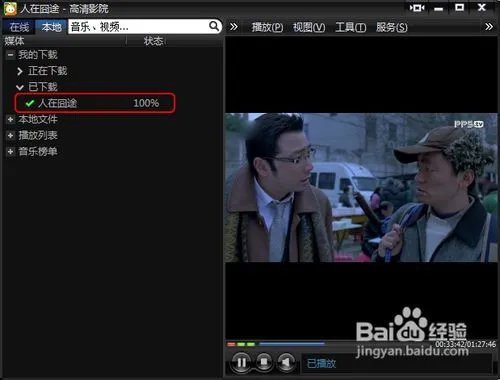The image size is (500, 380).
Task: Select the downloaded 人在囧途 entry
Action: [x=95, y=103]
